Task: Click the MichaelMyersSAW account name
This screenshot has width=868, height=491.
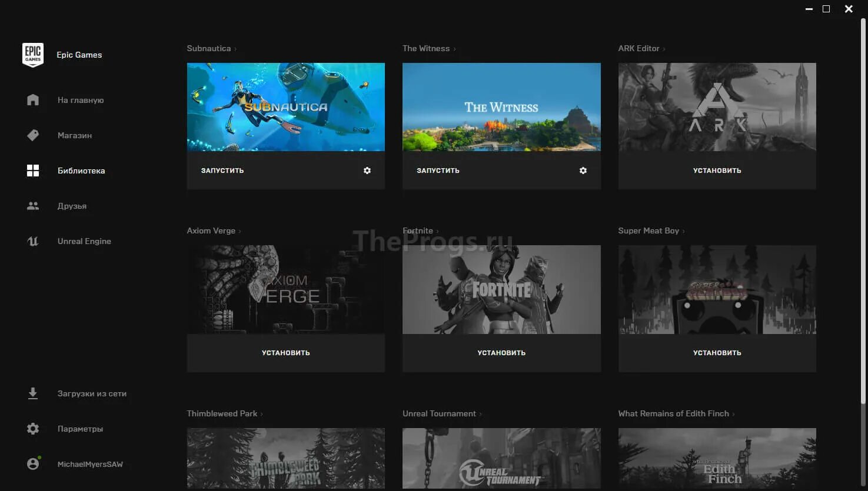Action: coord(90,464)
